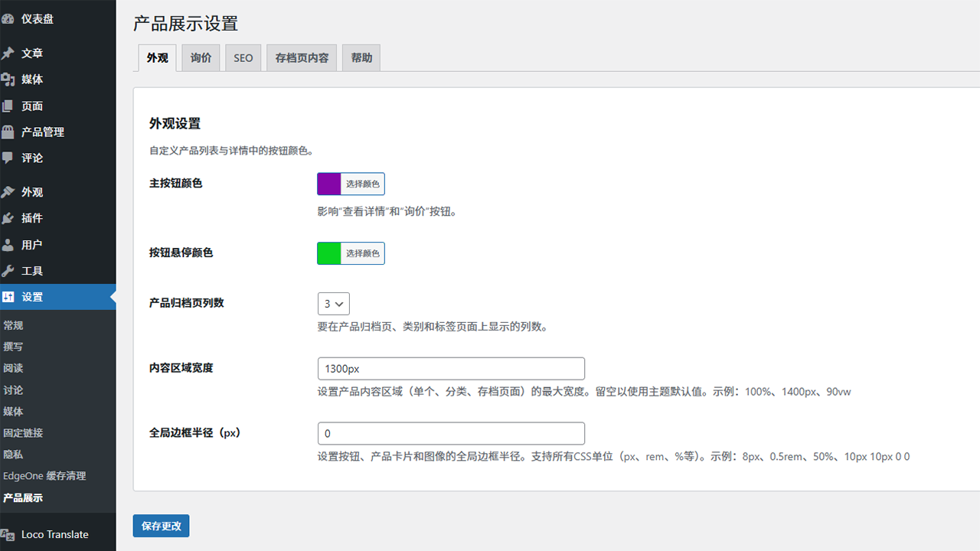The width and height of the screenshot is (980, 551).
Task: Click the purple main button color swatch
Action: 329,184
